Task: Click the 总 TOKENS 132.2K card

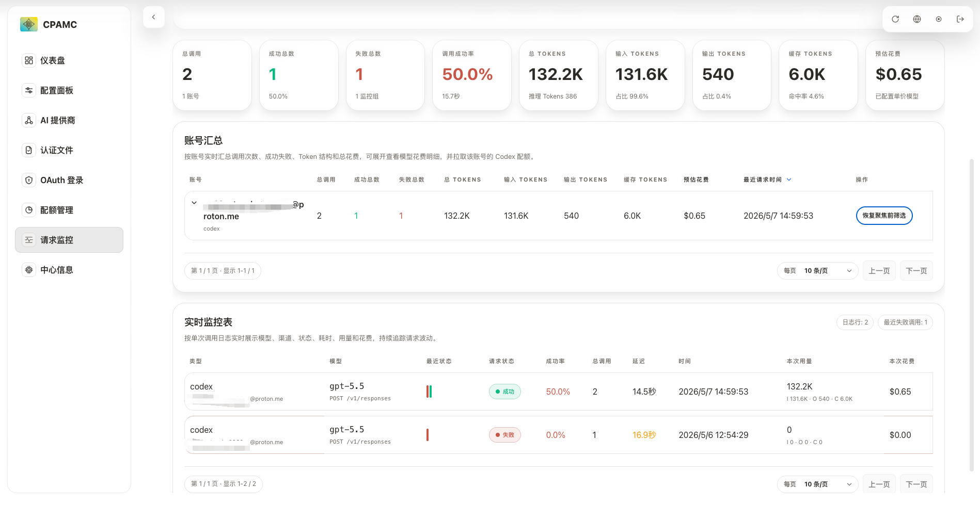Action: [x=559, y=75]
